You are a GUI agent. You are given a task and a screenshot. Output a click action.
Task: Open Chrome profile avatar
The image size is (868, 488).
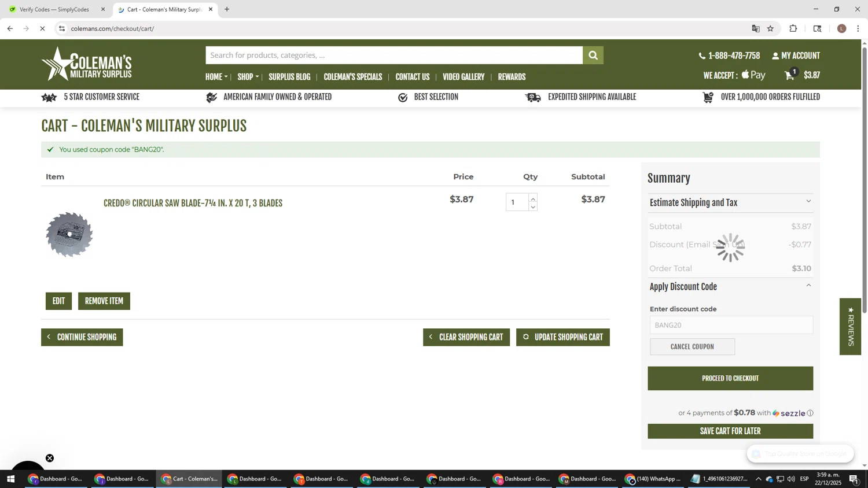point(842,28)
